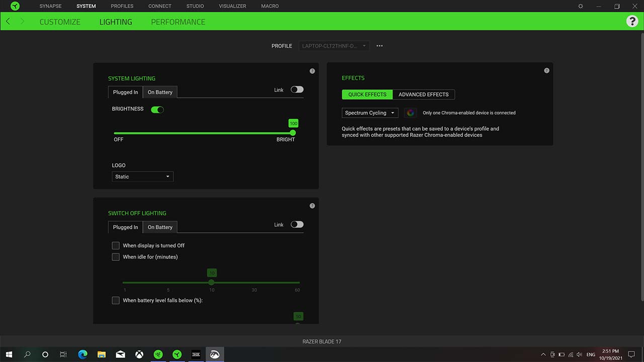Click the Advanced Effects button
This screenshot has width=644, height=362.
pyautogui.click(x=423, y=95)
